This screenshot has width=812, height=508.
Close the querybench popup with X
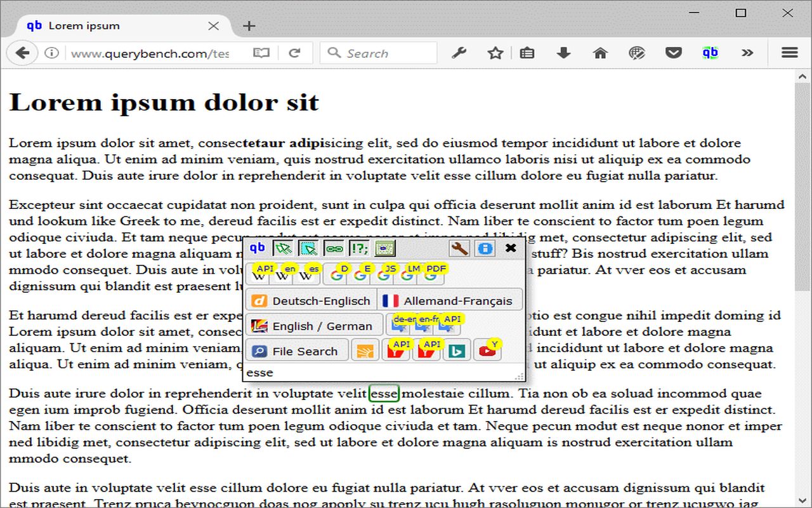[x=511, y=248]
